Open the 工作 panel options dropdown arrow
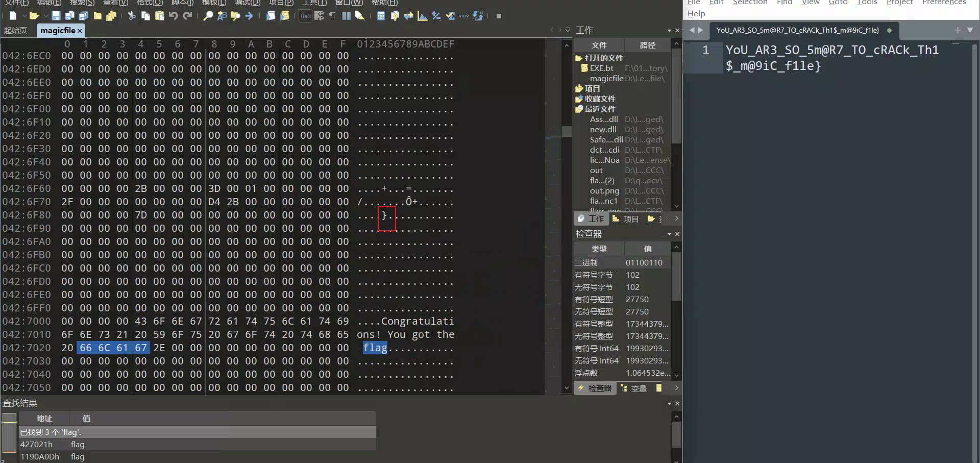The image size is (980, 463). (669, 31)
